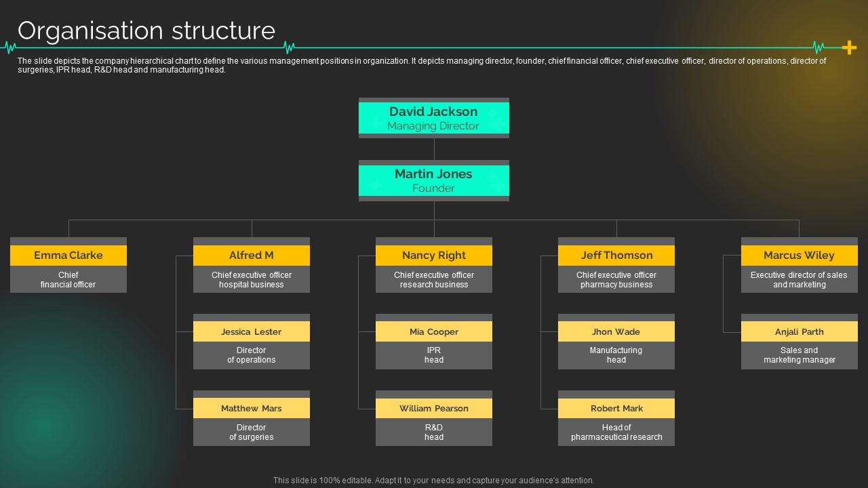Select the "Alfred M" name box
The height and width of the screenshot is (488, 868).
tap(252, 255)
